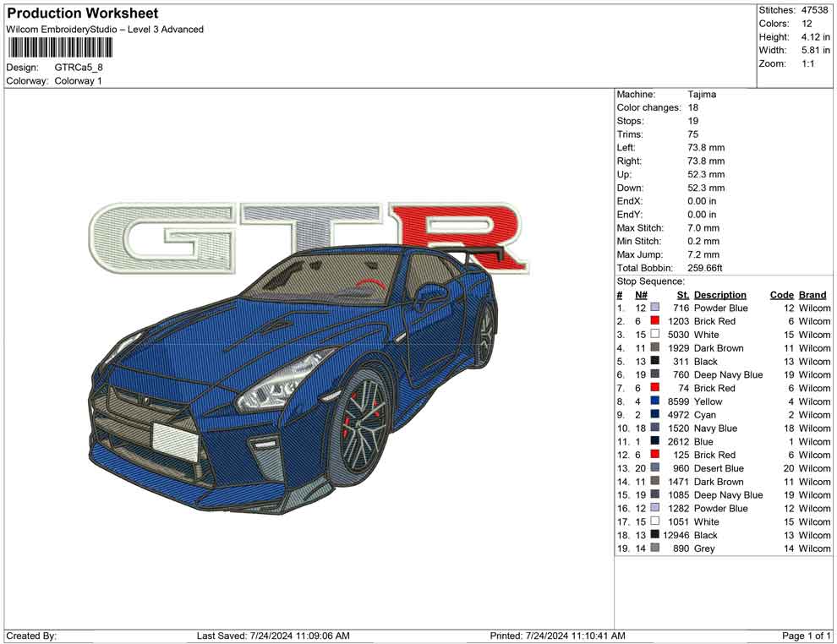Screen dimensions: 837x644
Task: Click the Brand column header
Action: pos(812,294)
